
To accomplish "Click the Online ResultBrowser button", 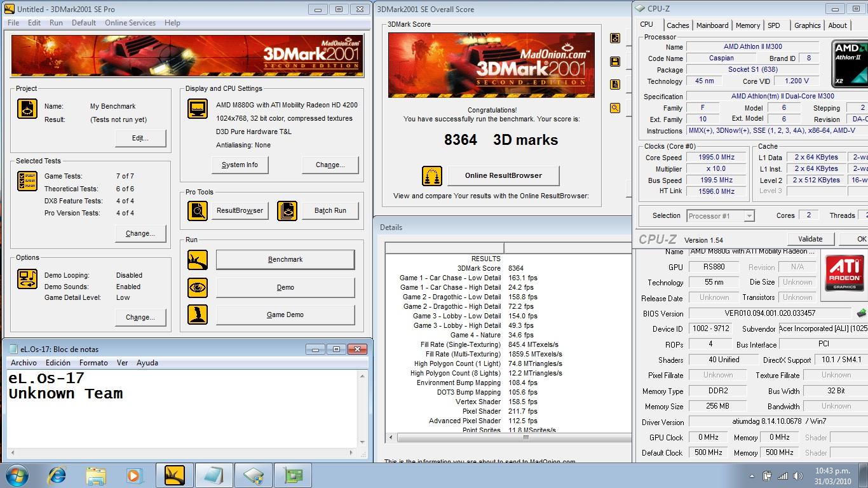I will click(x=503, y=175).
